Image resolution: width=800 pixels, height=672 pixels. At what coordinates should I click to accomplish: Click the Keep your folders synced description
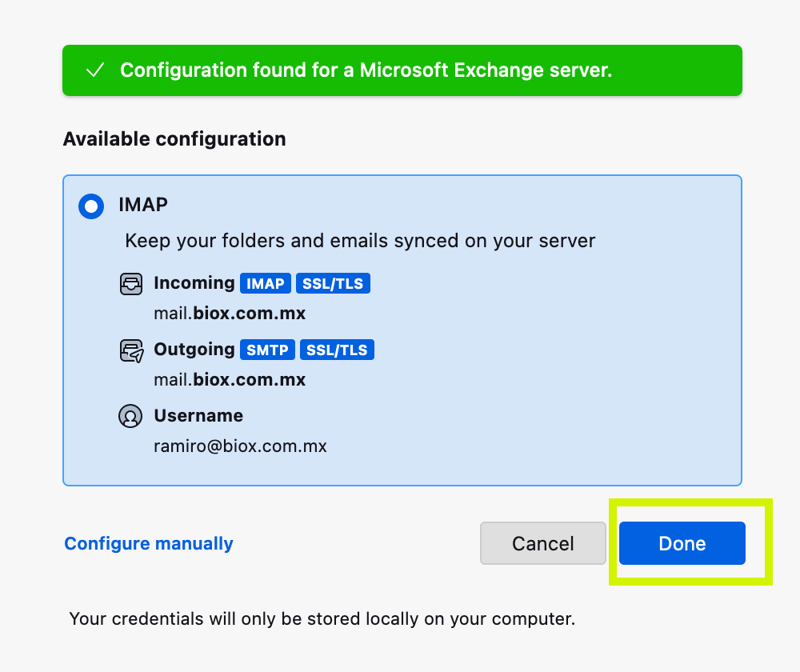360,241
